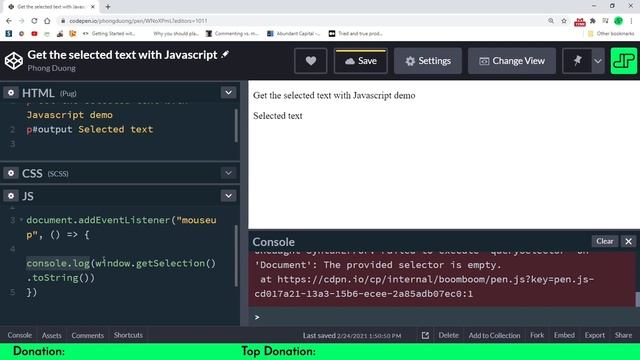This screenshot has width=640, height=360.
Task: Open pen in new window icon
Action: point(425,335)
